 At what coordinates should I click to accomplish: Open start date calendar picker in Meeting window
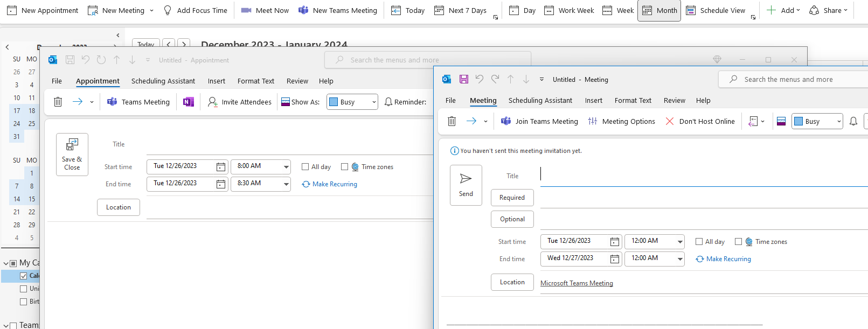(615, 242)
